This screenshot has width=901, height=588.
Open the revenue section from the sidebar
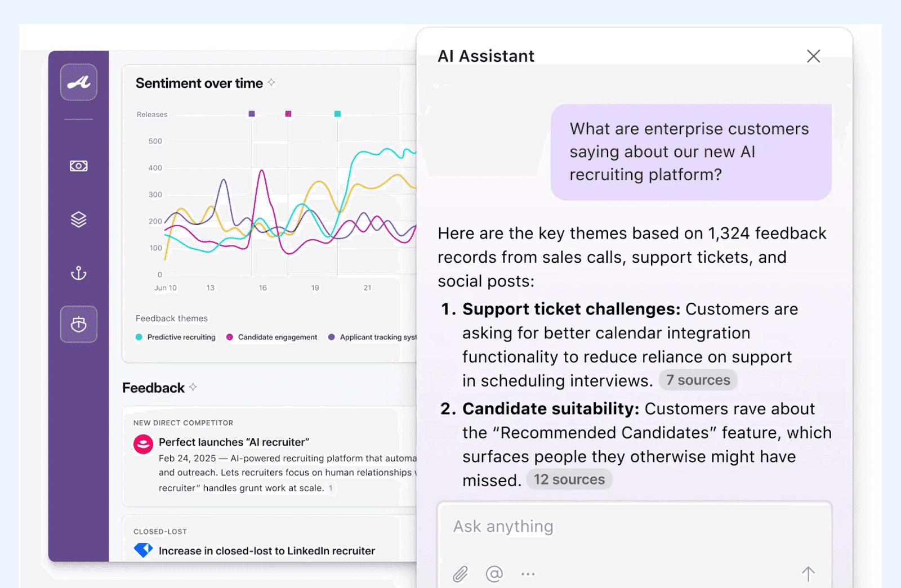coord(79,165)
